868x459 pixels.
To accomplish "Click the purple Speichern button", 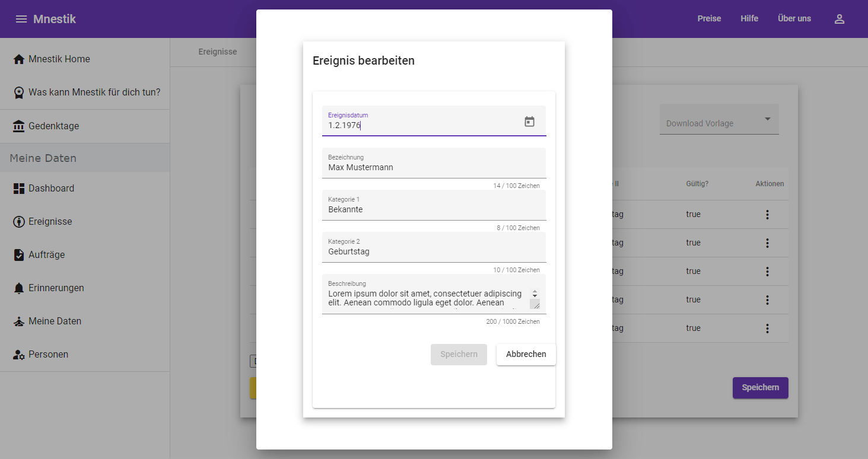I will click(x=760, y=388).
